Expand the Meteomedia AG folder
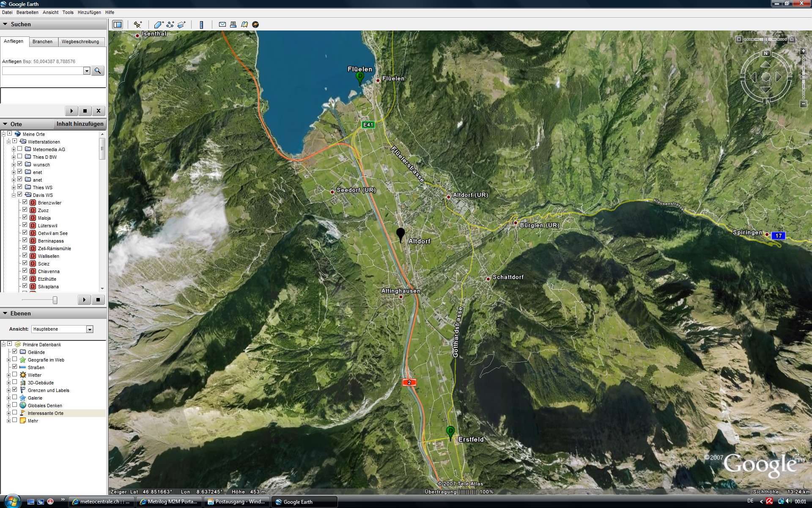Viewport: 812px width, 508px height. click(14, 149)
